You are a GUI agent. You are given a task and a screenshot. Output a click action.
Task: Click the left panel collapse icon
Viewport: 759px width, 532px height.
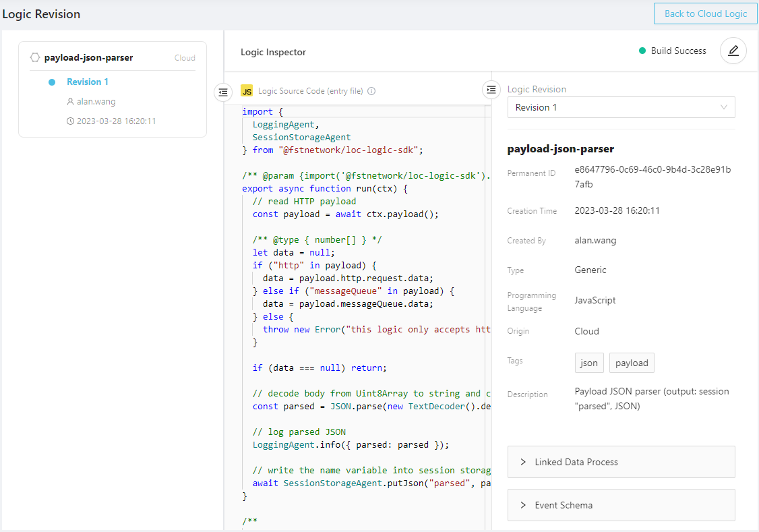[223, 92]
